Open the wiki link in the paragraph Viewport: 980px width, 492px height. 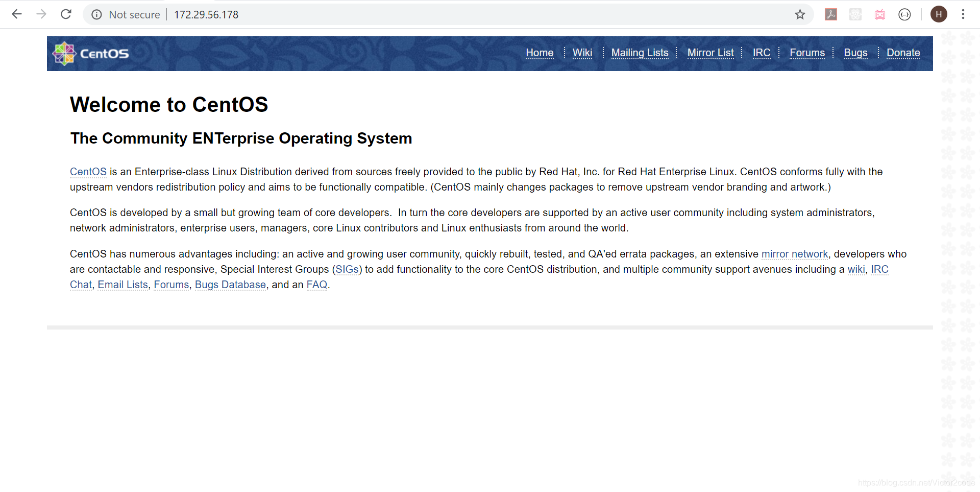coord(856,269)
